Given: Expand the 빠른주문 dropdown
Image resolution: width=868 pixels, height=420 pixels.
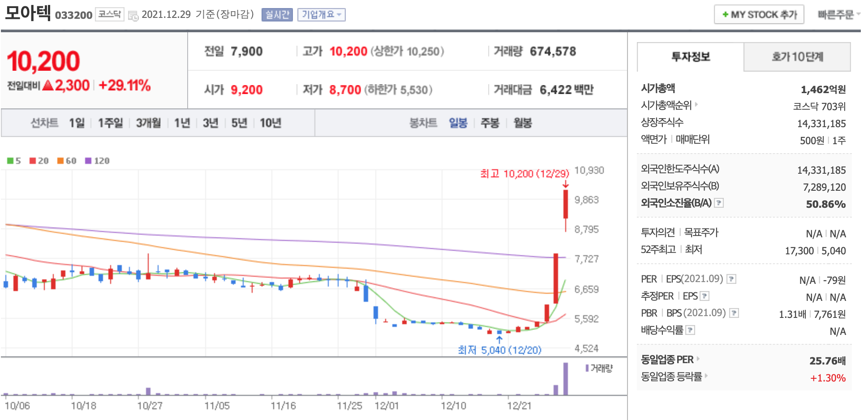Looking at the screenshot, I should 838,15.
